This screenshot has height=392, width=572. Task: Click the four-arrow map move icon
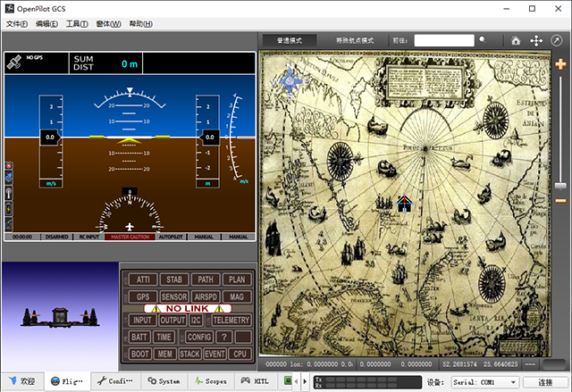click(536, 40)
